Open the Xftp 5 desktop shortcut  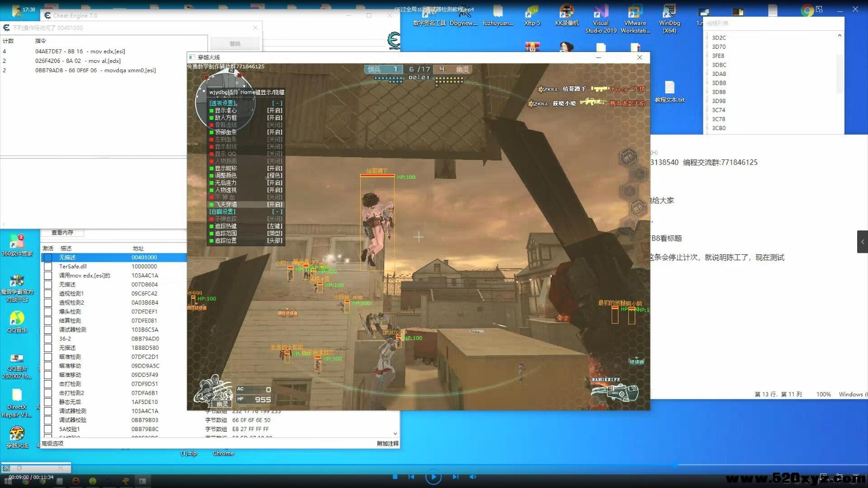[532, 15]
